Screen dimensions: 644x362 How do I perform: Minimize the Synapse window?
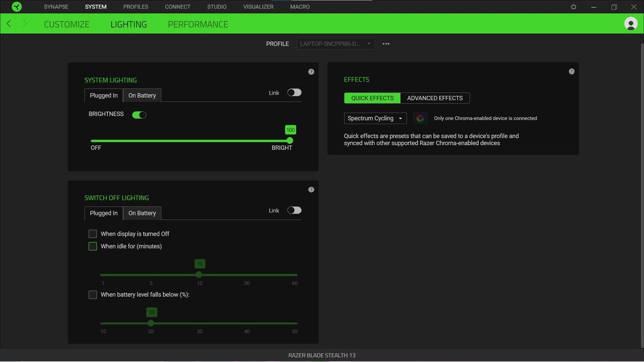(594, 7)
